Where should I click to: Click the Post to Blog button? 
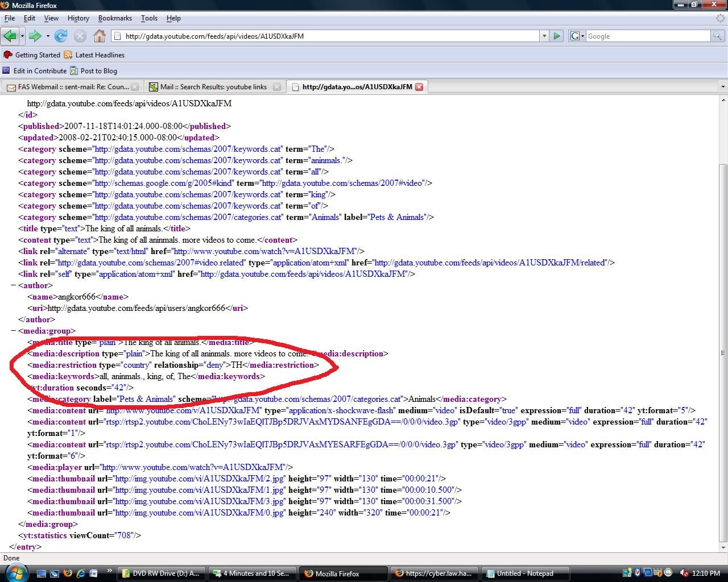(x=94, y=71)
